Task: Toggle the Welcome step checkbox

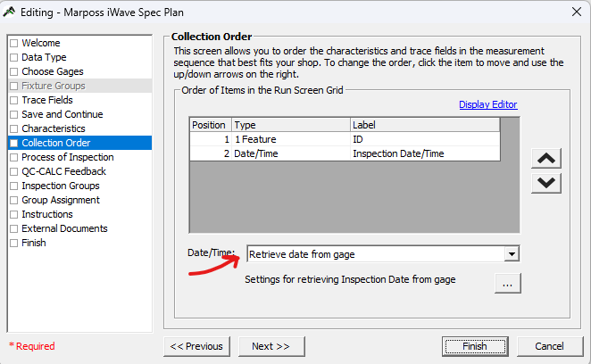Action: click(x=14, y=43)
